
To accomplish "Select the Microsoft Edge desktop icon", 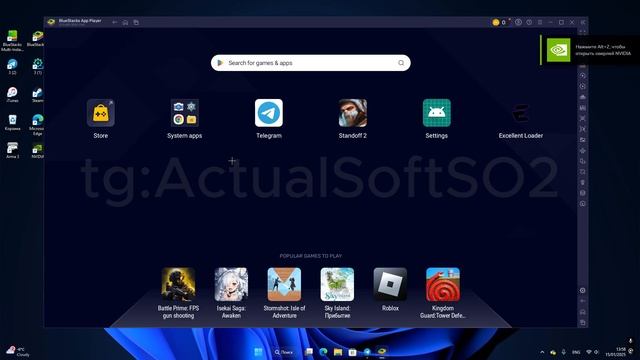I will point(37,124).
